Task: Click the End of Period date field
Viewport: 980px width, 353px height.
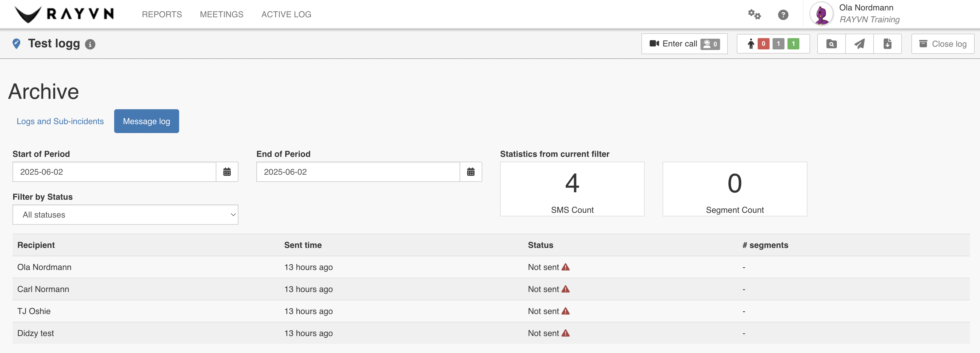Action: [x=358, y=172]
